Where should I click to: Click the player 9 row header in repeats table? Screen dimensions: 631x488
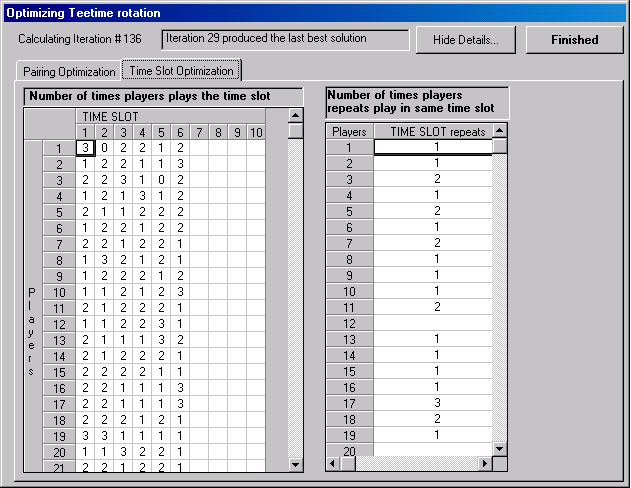[x=349, y=275]
